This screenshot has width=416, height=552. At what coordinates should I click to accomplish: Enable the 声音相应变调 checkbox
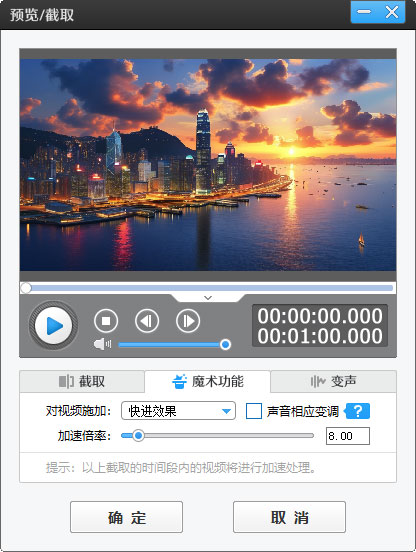[254, 411]
